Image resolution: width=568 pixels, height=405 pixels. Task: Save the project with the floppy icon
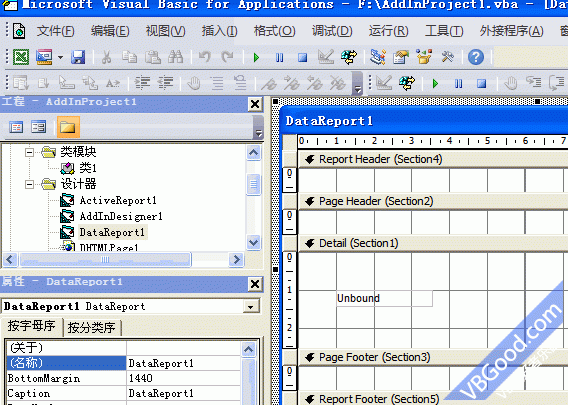pyautogui.click(x=78, y=57)
